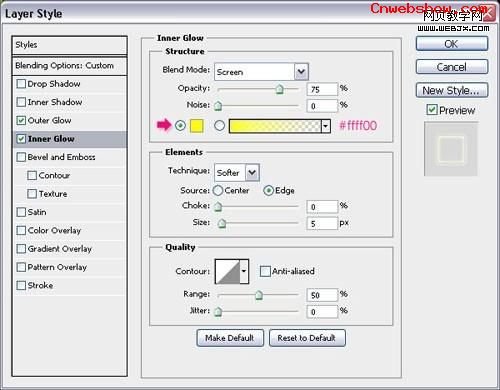This screenshot has width=500, height=390.
Task: Click the yellow glow color swatch
Action: 197,126
